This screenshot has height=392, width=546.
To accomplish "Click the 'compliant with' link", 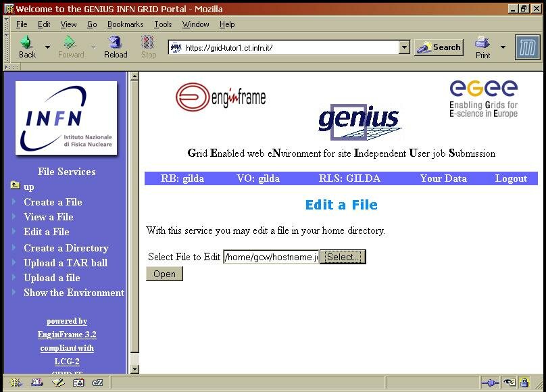I will 67,348.
